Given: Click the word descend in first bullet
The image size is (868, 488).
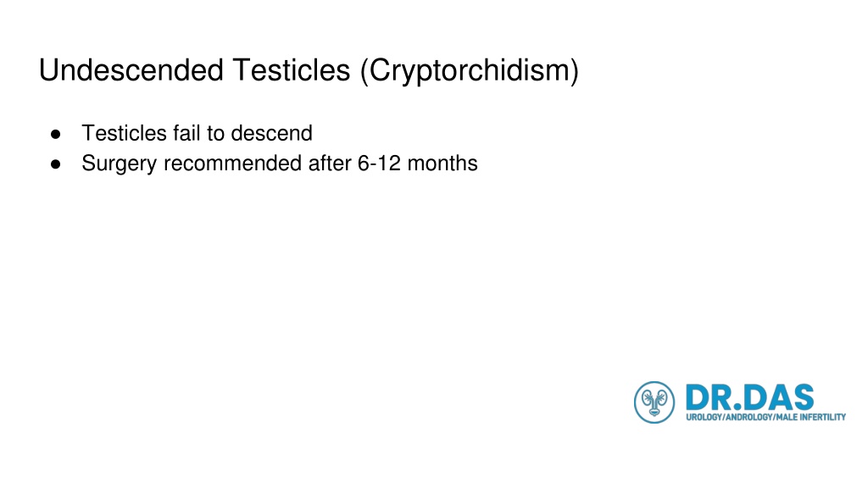Looking at the screenshot, I should [272, 133].
